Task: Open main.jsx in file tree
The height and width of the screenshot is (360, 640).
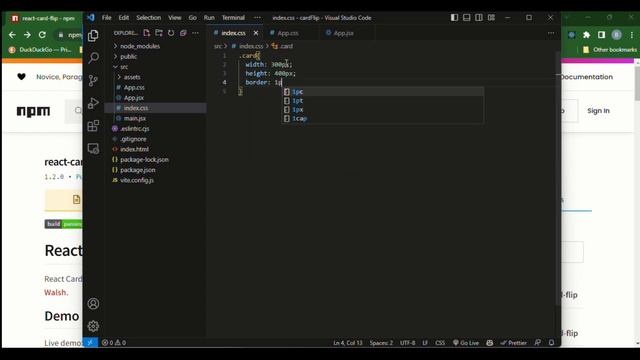Action: coord(135,118)
